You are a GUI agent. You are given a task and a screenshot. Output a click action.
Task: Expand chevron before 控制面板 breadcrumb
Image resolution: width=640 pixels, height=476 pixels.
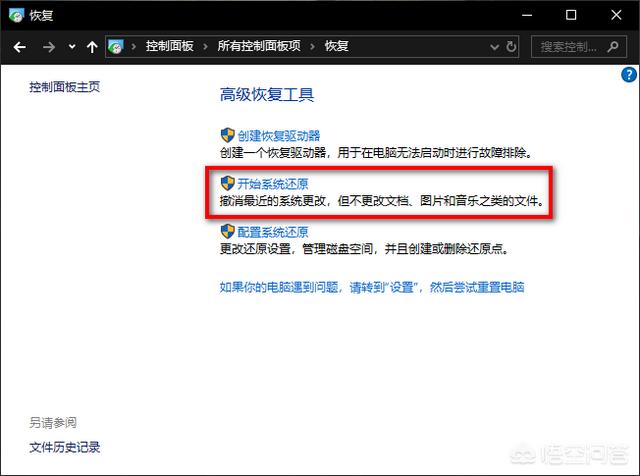133,47
